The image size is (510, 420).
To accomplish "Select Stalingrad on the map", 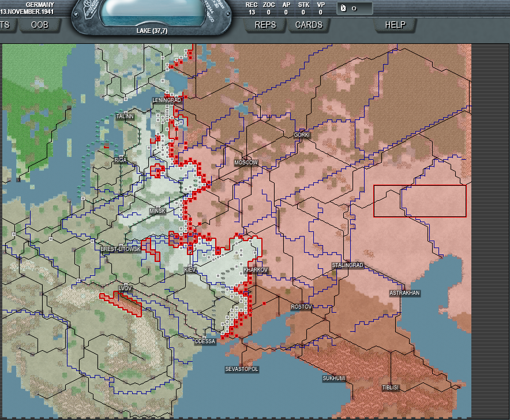I will point(348,265).
